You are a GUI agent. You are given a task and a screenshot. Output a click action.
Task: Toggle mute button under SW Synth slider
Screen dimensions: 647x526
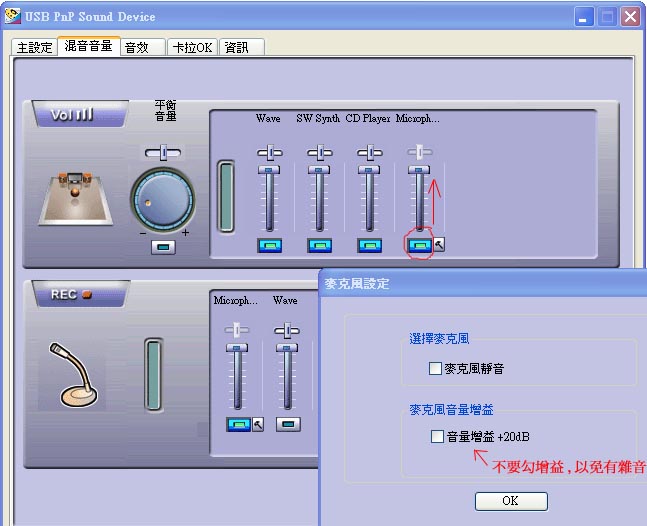coord(320,246)
